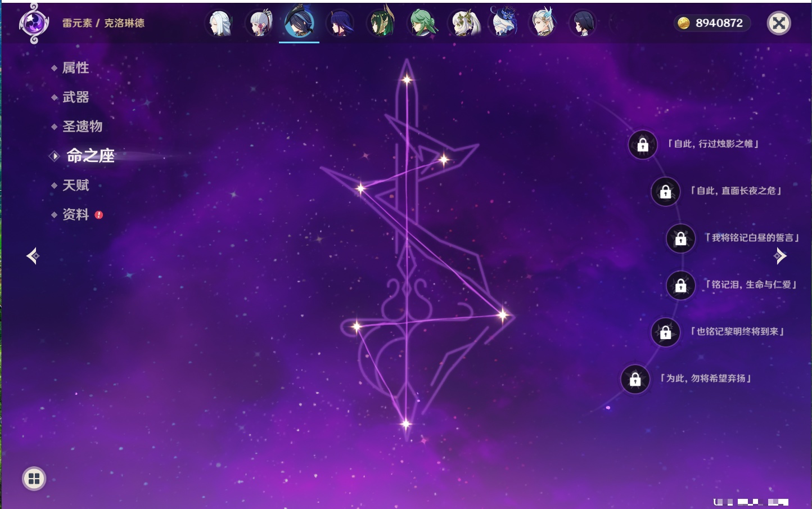
Task: Click lock icon for 「我将铭记白昼的誓言」
Action: tap(680, 238)
